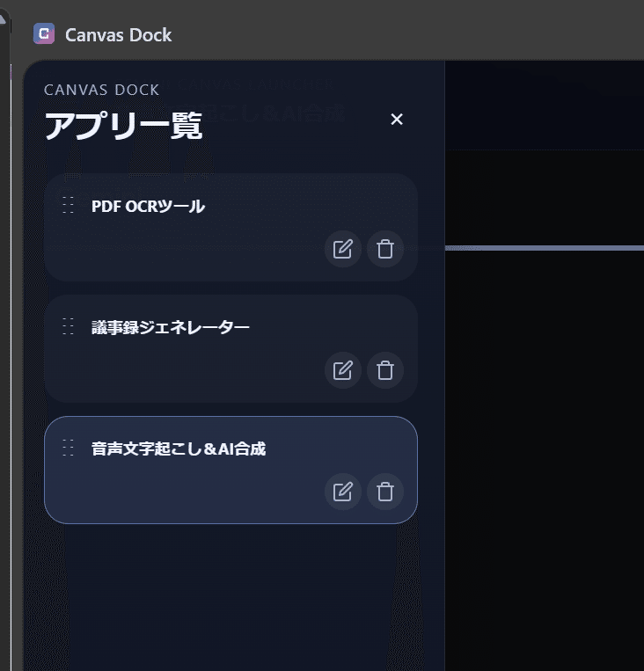Delete the PDF OCRツール entry
This screenshot has width=644, height=671.
point(385,249)
